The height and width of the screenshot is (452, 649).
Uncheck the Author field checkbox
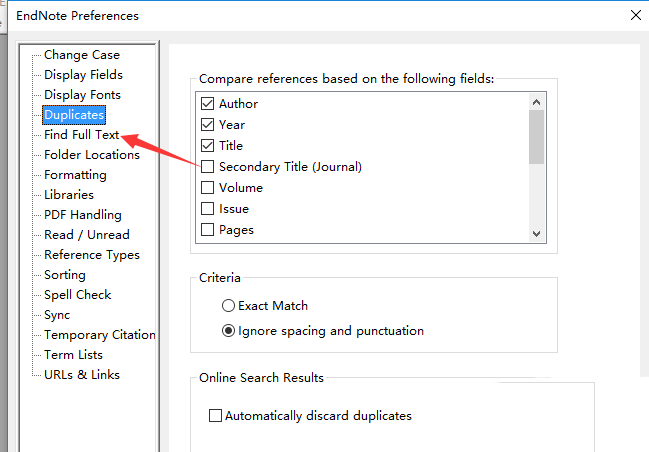208,104
